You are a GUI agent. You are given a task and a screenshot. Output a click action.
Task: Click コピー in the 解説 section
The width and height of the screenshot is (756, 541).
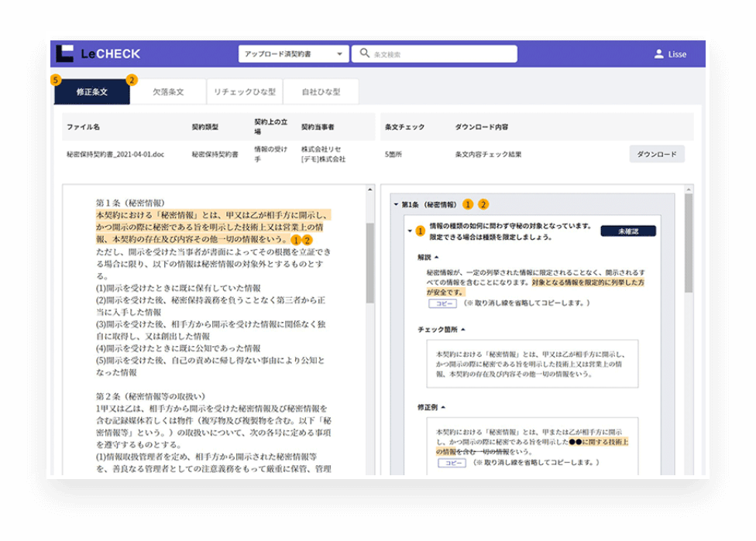click(443, 303)
